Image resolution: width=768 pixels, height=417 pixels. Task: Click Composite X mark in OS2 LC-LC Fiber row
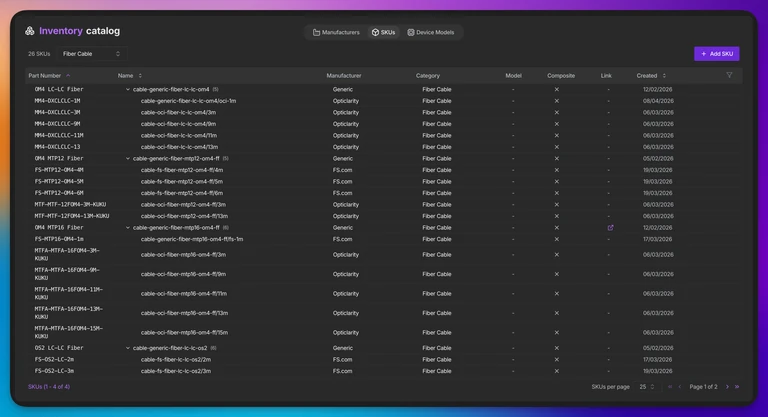556,348
